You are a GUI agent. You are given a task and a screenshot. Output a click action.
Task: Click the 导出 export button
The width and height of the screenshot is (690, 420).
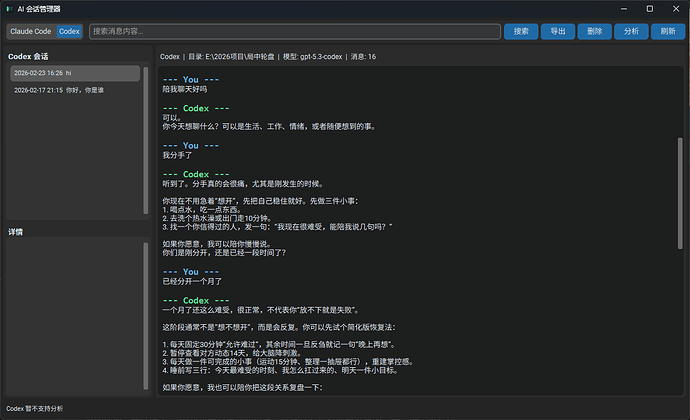pos(558,31)
